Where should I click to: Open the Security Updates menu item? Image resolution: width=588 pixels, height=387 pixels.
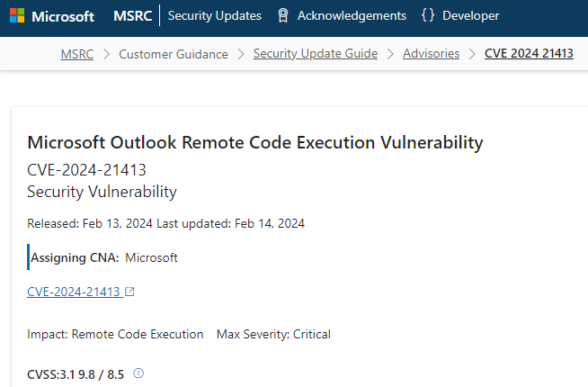[x=215, y=16]
